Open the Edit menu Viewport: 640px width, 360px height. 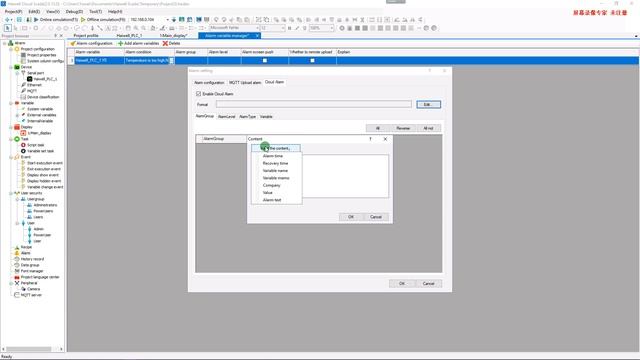[34, 11]
